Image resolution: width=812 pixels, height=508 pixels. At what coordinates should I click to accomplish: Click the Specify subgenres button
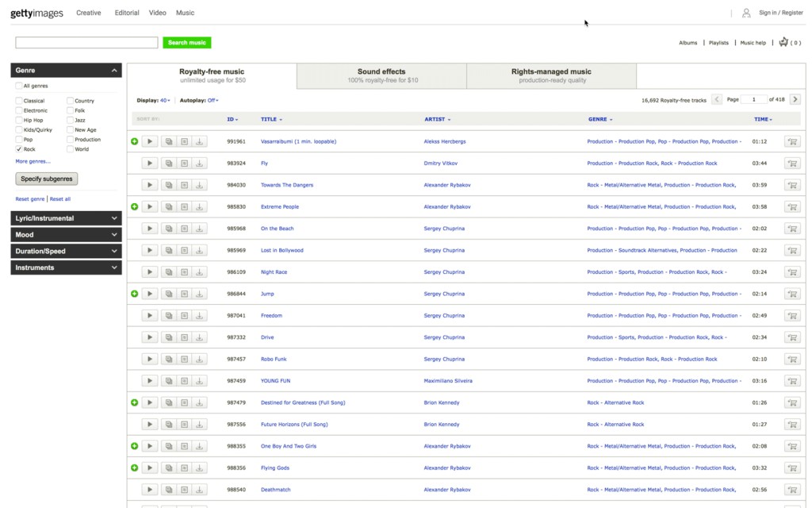(x=47, y=179)
